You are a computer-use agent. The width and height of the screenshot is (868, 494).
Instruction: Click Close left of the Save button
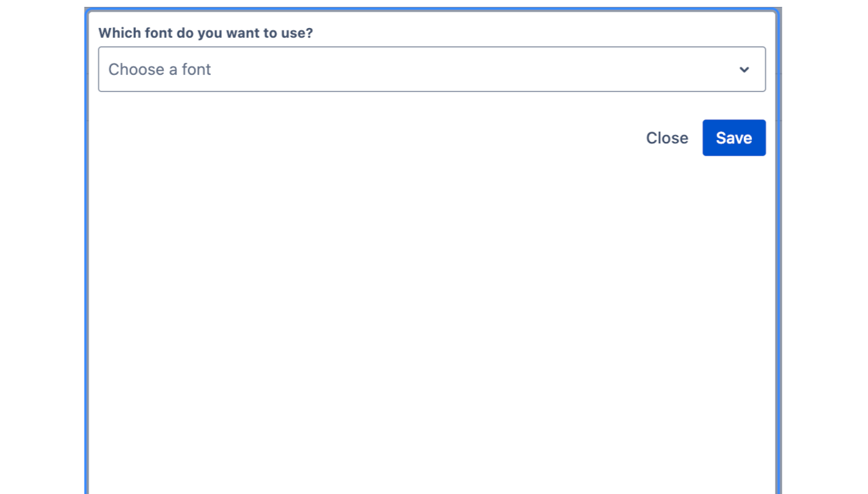pyautogui.click(x=666, y=138)
